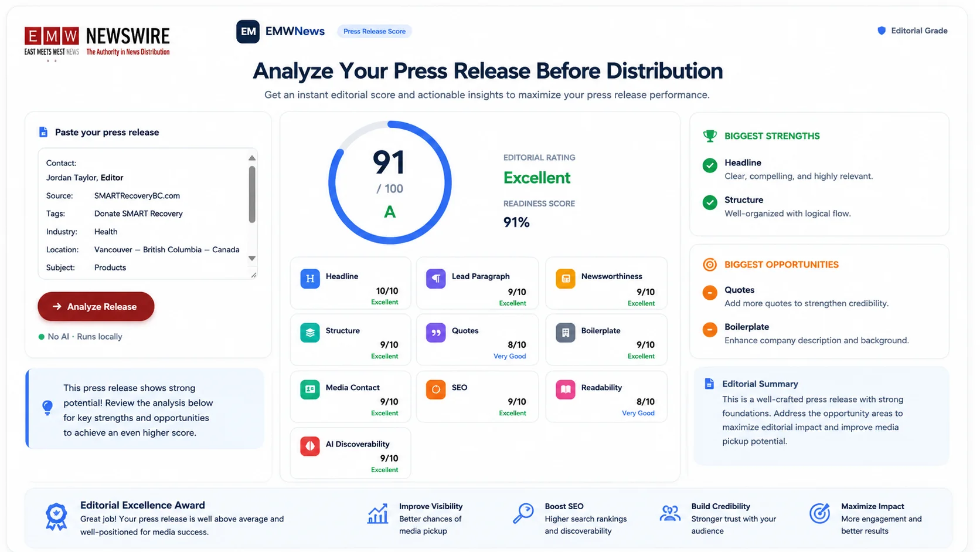
Task: Click the Biggest Opportunities heading
Action: (x=781, y=265)
